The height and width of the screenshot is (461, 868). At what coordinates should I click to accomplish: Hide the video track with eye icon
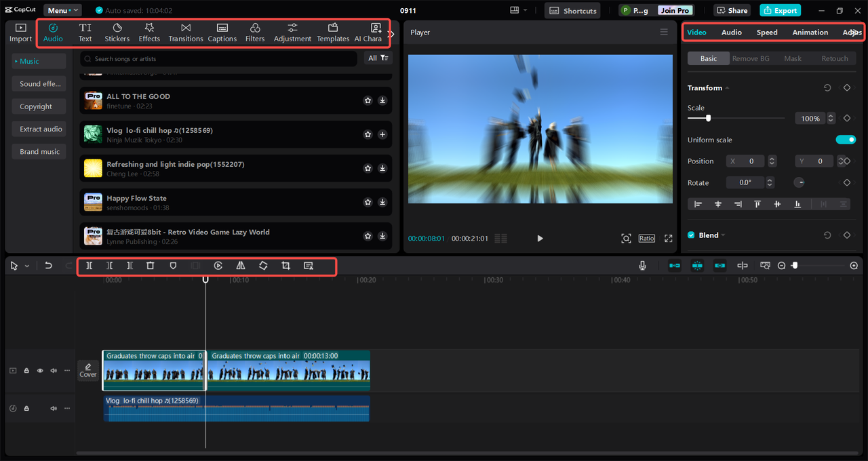[x=40, y=371]
